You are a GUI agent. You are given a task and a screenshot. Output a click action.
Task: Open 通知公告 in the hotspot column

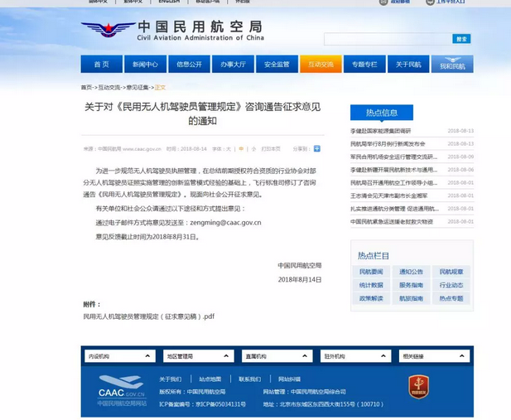pos(411,272)
